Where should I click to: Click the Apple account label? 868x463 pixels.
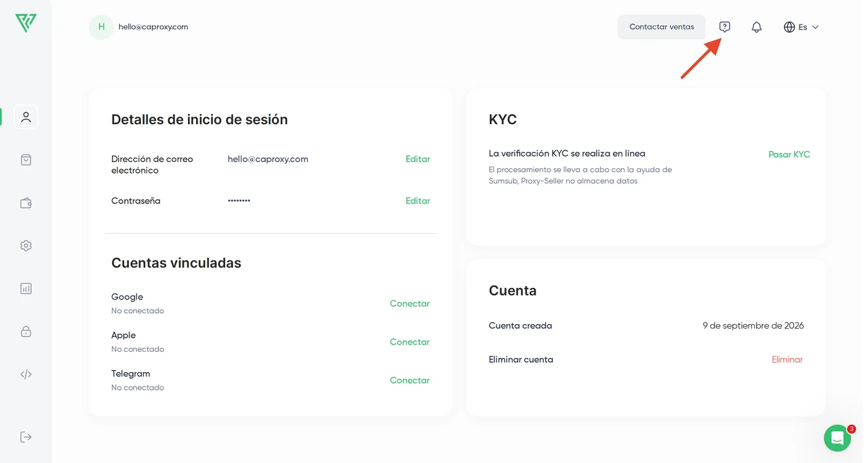(x=123, y=336)
